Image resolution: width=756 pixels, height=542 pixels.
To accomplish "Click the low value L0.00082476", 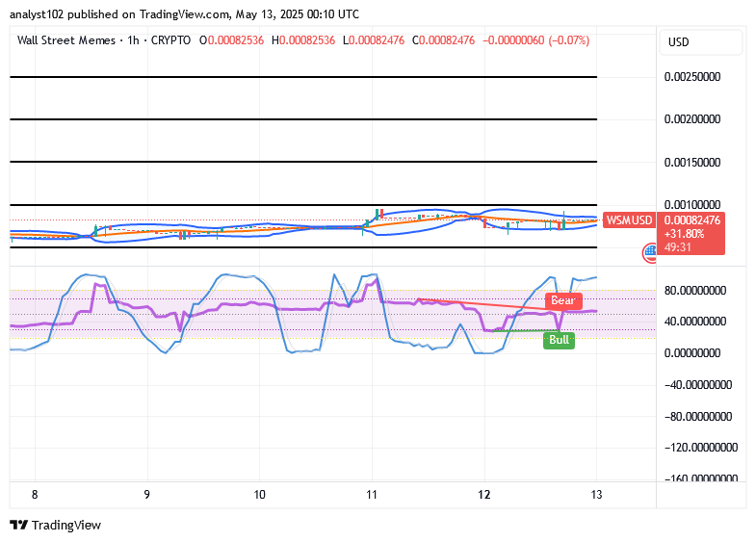I will (x=374, y=40).
